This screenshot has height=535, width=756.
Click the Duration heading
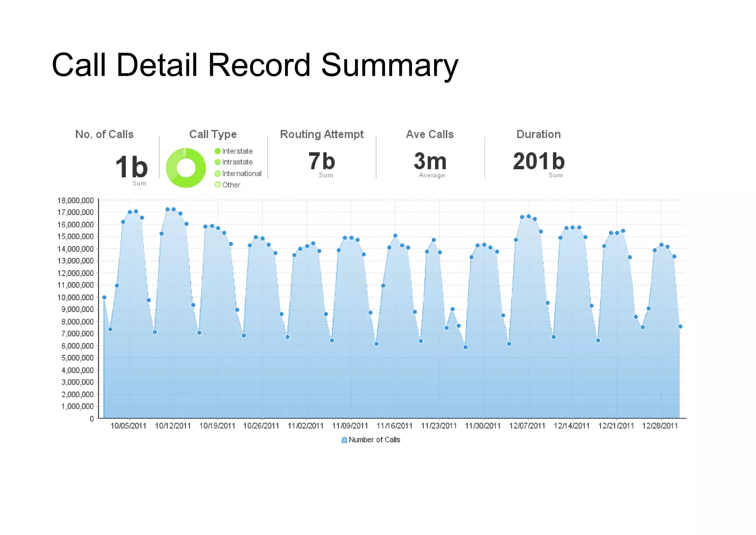(x=539, y=134)
